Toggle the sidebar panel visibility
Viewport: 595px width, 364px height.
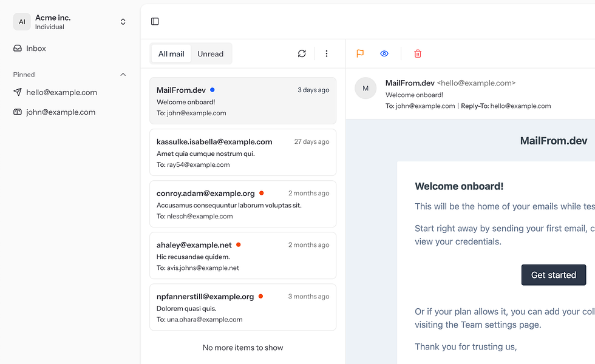(155, 21)
